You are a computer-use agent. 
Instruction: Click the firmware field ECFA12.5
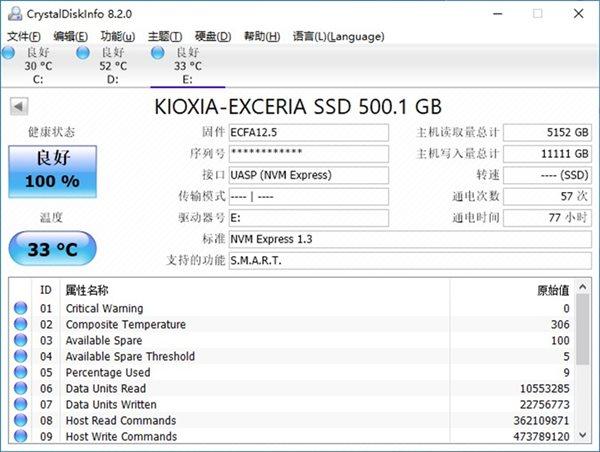pyautogui.click(x=309, y=132)
